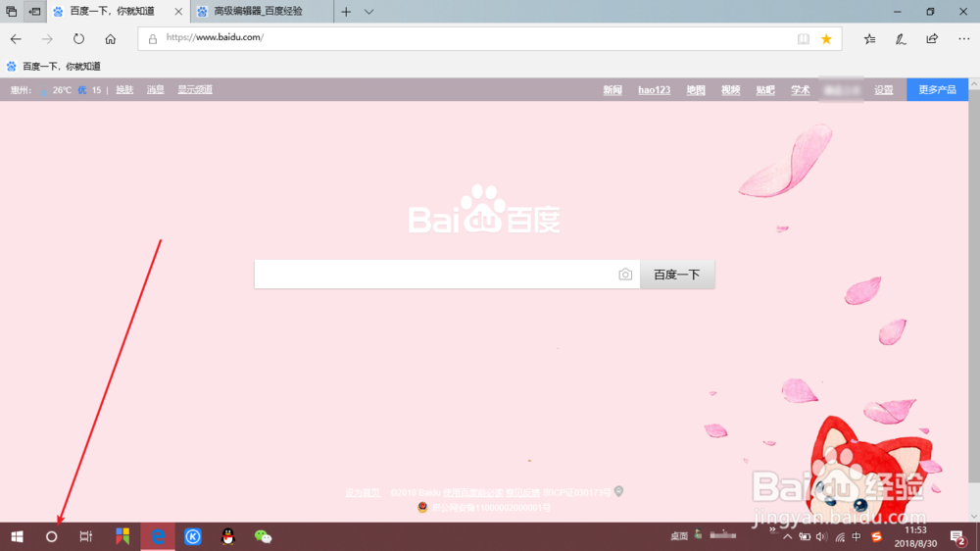Click the Baidu logo
The image size is (980, 551).
click(484, 210)
